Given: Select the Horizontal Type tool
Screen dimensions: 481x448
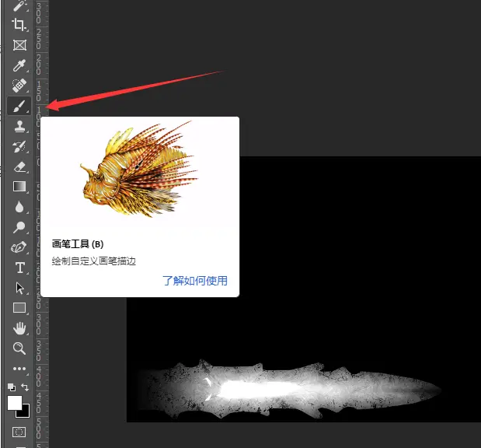Looking at the screenshot, I should 20,268.
